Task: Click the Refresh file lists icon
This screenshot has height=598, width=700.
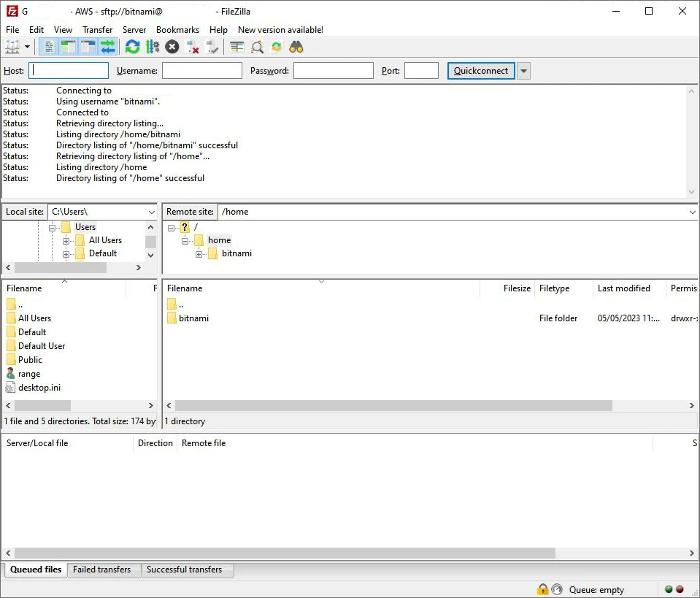Action: click(132, 47)
